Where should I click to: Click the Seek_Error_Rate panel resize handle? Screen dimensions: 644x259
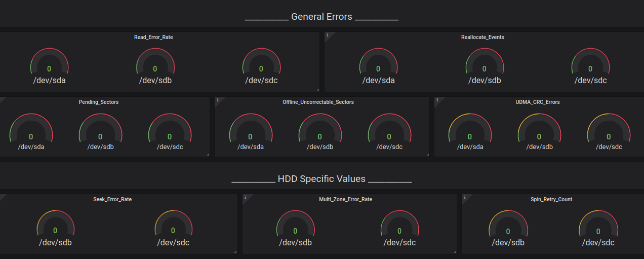(235, 251)
